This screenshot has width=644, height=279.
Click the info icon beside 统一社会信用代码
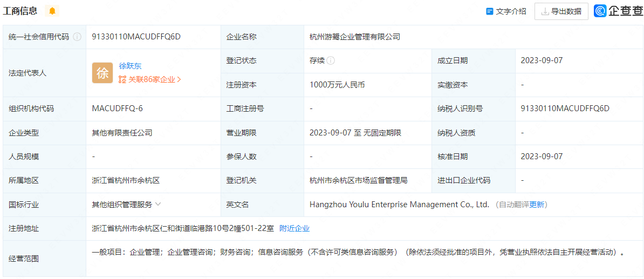(x=77, y=37)
